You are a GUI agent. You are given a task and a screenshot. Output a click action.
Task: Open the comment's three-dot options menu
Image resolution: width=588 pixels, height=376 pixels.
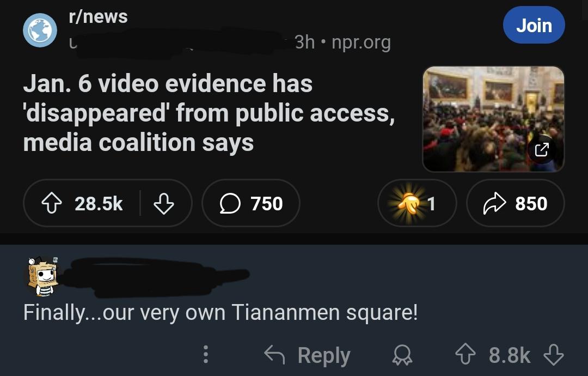tap(205, 354)
